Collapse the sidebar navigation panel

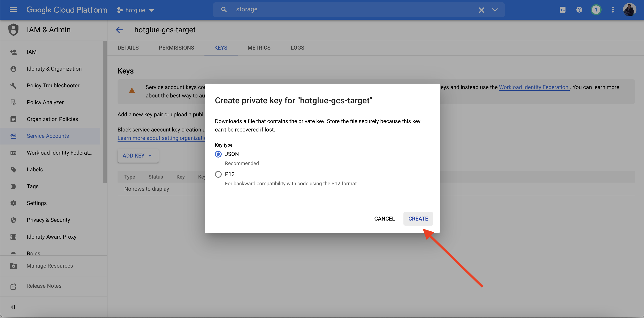(x=13, y=307)
